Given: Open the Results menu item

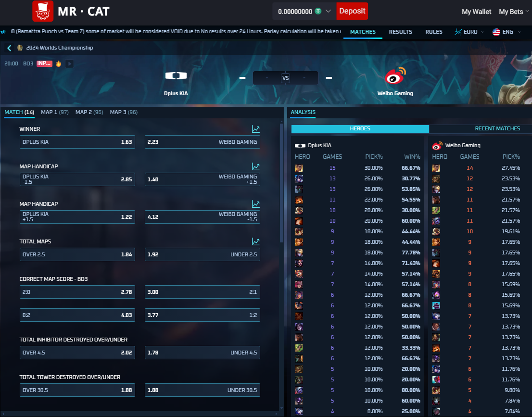Looking at the screenshot, I should [x=400, y=32].
